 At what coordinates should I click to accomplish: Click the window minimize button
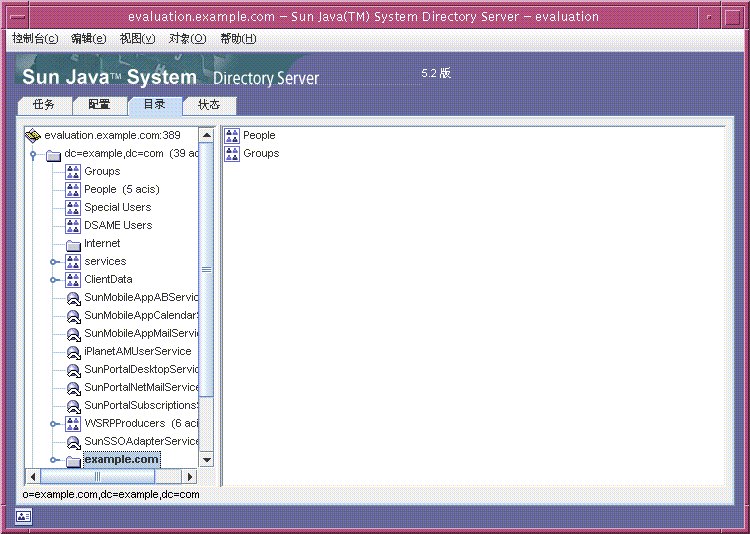coord(709,17)
